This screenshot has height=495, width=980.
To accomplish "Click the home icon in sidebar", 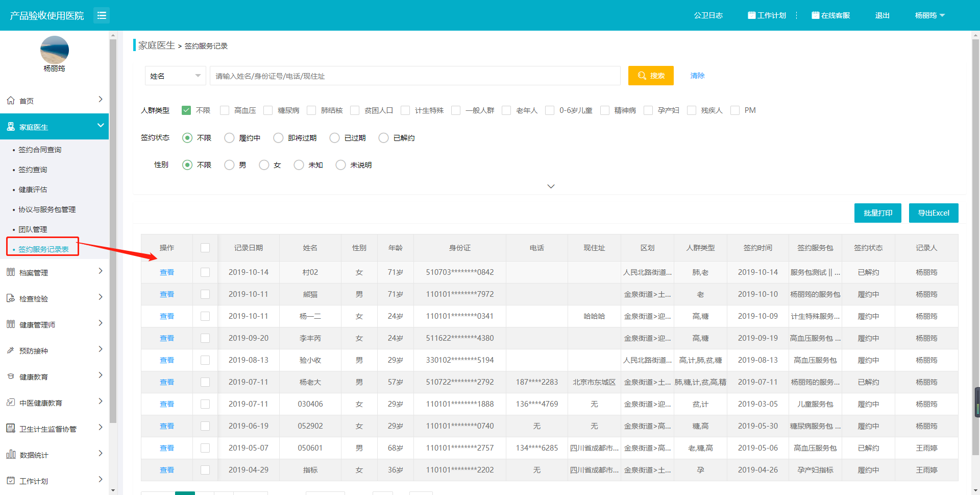I will [x=11, y=101].
